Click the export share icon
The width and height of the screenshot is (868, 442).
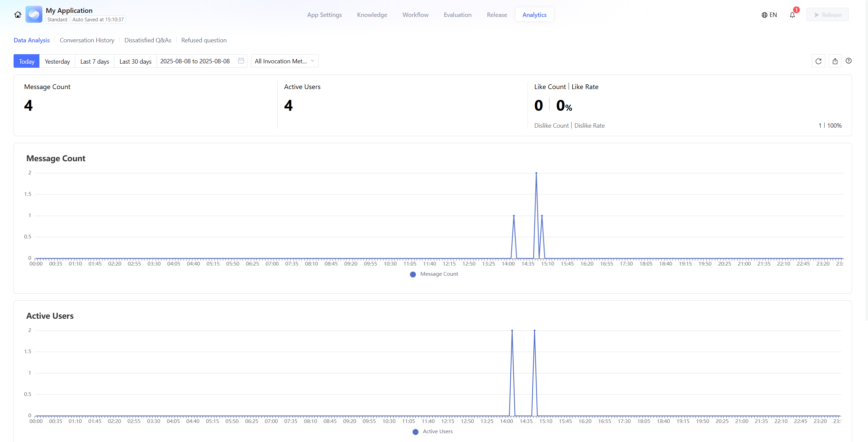(835, 61)
